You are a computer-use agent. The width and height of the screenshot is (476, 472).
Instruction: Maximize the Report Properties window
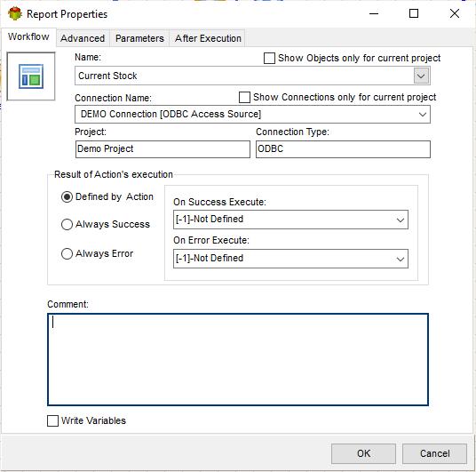coord(414,13)
